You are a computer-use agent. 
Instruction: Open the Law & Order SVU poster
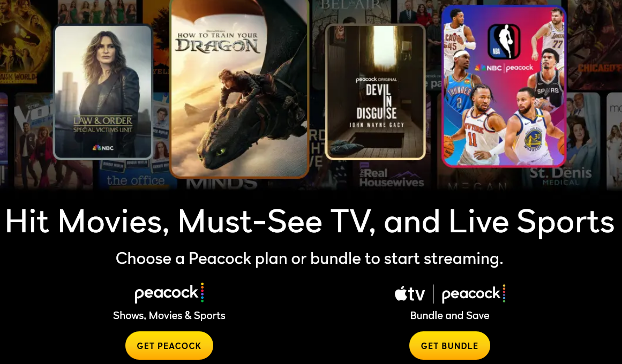coord(103,92)
